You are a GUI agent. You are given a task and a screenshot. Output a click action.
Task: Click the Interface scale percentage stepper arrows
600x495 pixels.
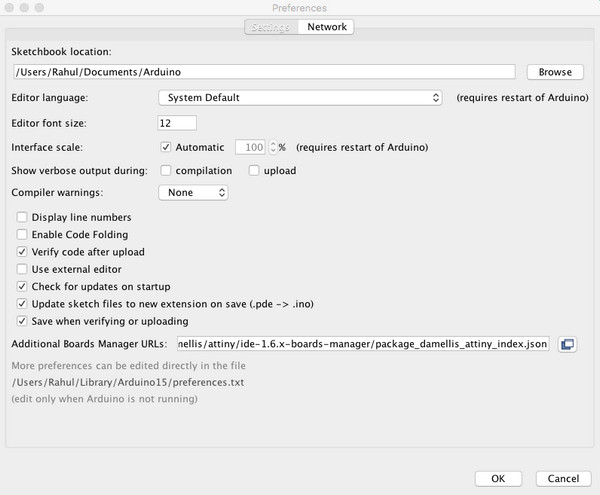pyautogui.click(x=273, y=147)
